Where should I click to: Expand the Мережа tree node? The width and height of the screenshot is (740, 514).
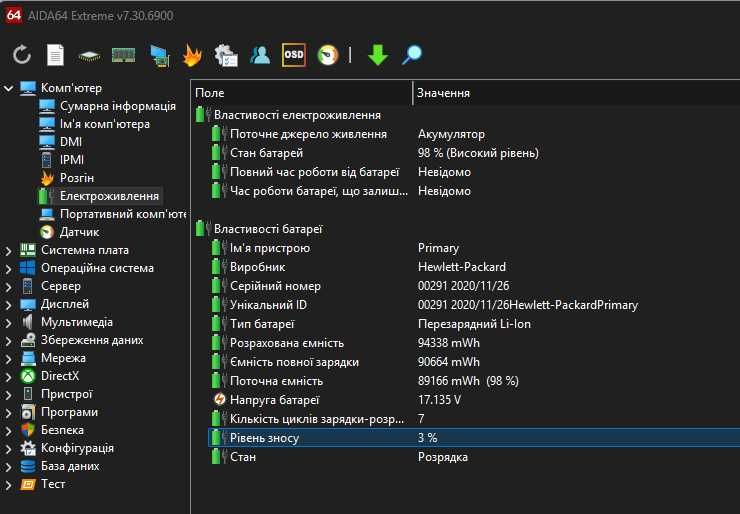point(8,359)
